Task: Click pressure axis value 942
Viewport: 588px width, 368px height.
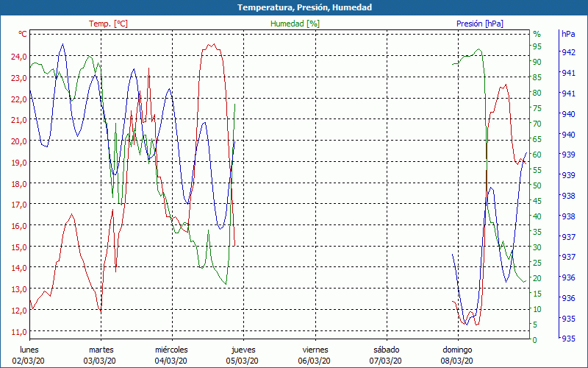Action: click(568, 52)
